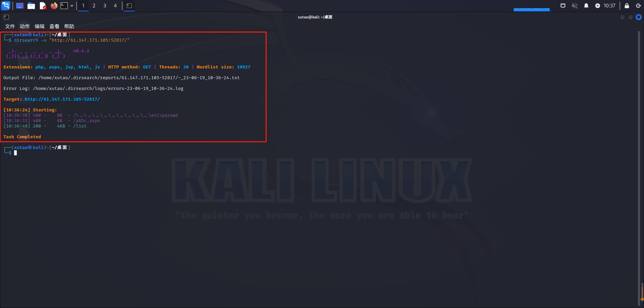Click the dirsearch command line text
The width and height of the screenshot is (644, 308).
72,40
